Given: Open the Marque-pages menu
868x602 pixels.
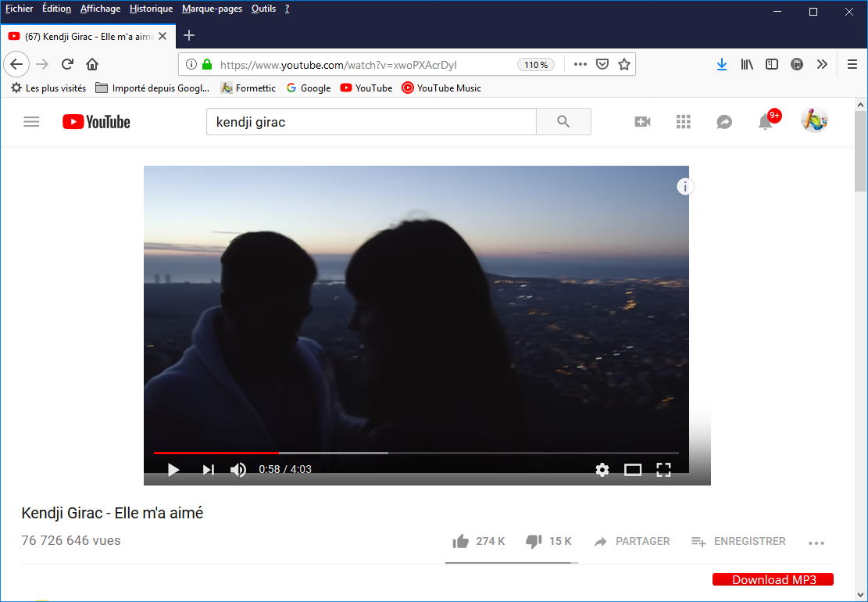Looking at the screenshot, I should pos(212,9).
